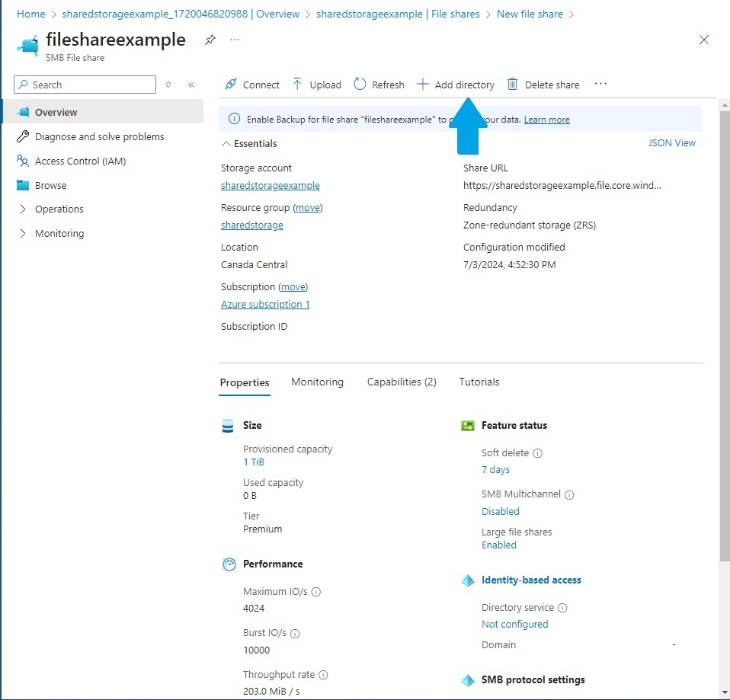Click the 7 days soft delete link
Viewport: 730px width, 700px height.
pyautogui.click(x=495, y=470)
